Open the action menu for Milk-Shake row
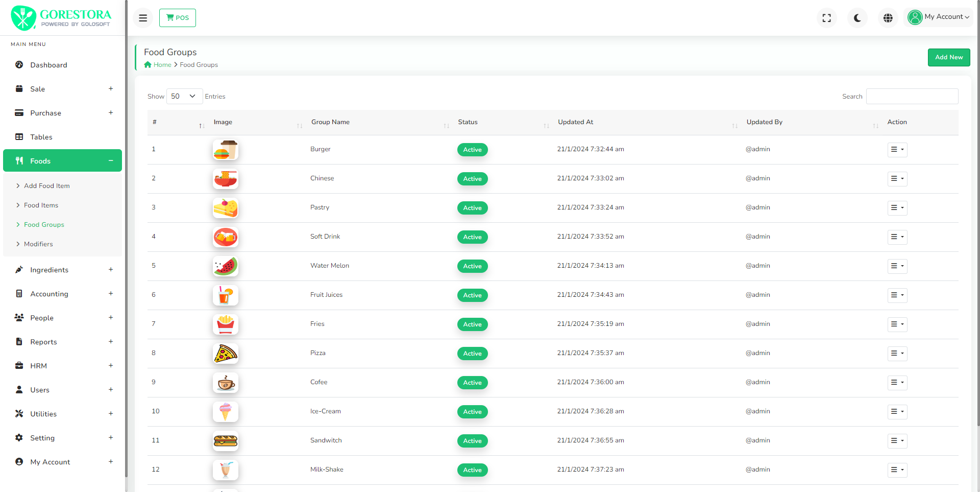 tap(897, 470)
